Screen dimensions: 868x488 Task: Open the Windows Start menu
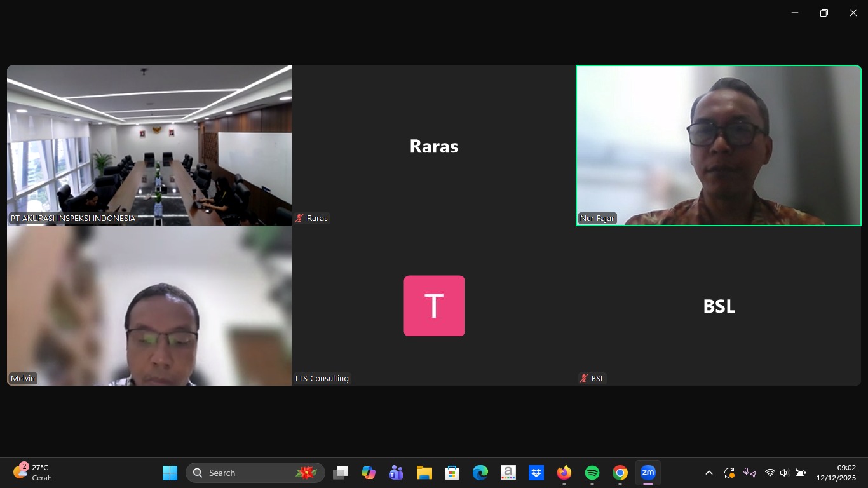[170, 473]
